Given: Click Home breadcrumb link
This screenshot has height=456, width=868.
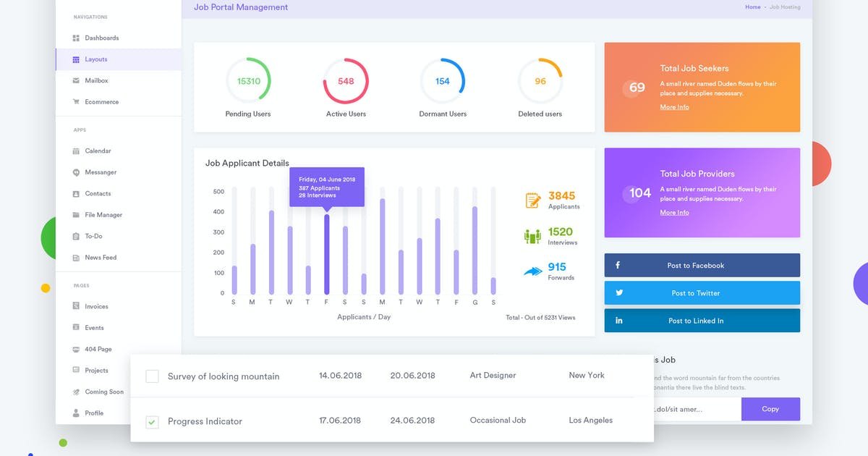Looking at the screenshot, I should (x=753, y=7).
